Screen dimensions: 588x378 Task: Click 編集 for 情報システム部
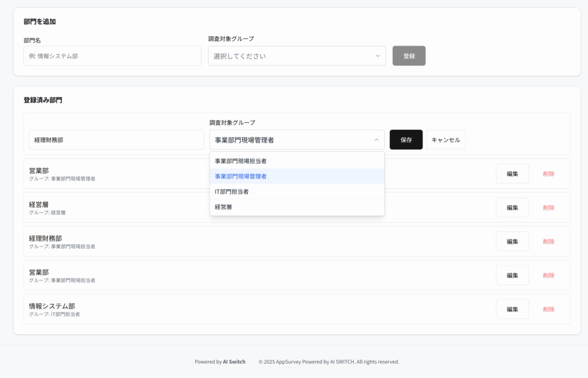pos(512,309)
